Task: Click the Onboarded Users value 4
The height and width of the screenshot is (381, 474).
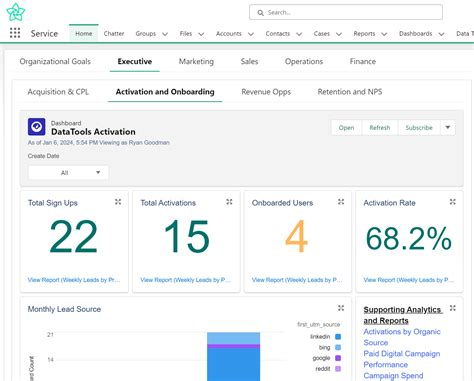Action: (x=296, y=236)
